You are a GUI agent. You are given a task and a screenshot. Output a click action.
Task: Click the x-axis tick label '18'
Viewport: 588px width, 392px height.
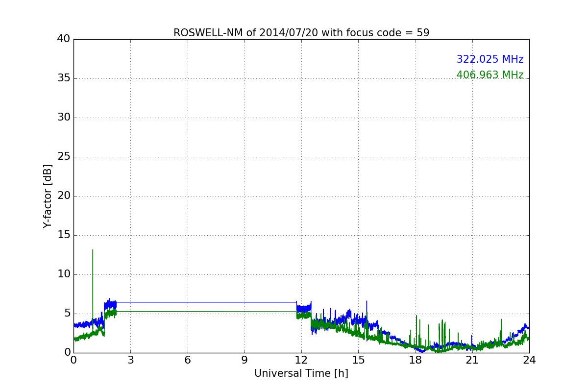(415, 360)
